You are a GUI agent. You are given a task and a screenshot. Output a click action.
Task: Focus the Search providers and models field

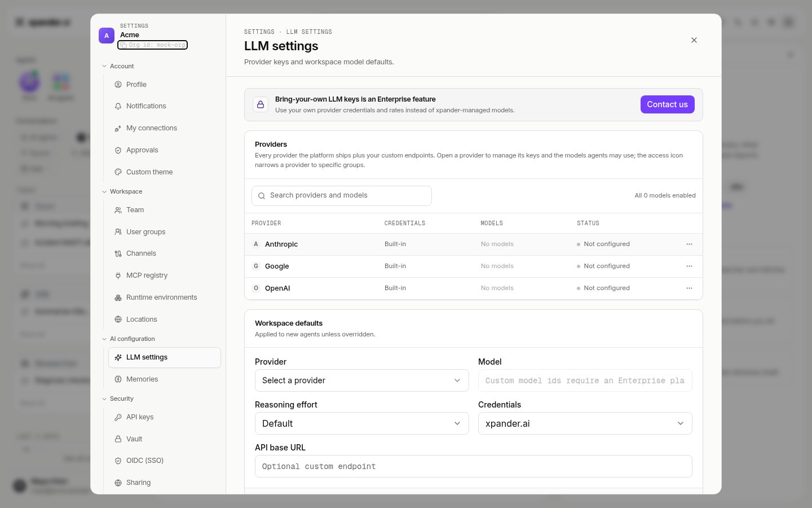point(342,196)
